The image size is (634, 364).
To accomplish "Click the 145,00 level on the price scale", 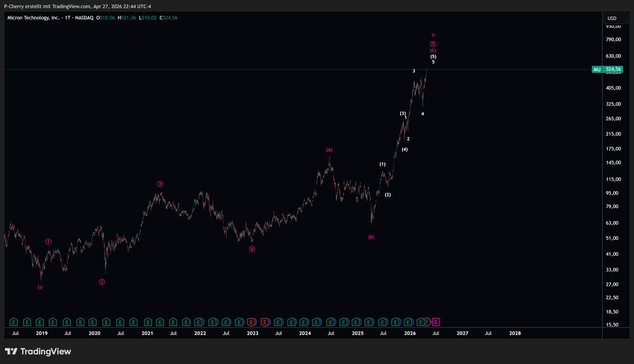I will tap(613, 162).
